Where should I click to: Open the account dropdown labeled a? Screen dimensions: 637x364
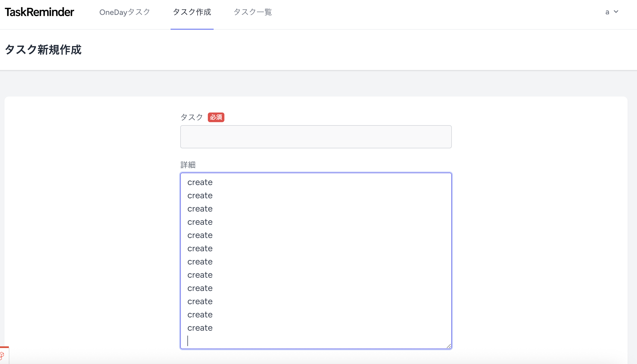pos(607,12)
